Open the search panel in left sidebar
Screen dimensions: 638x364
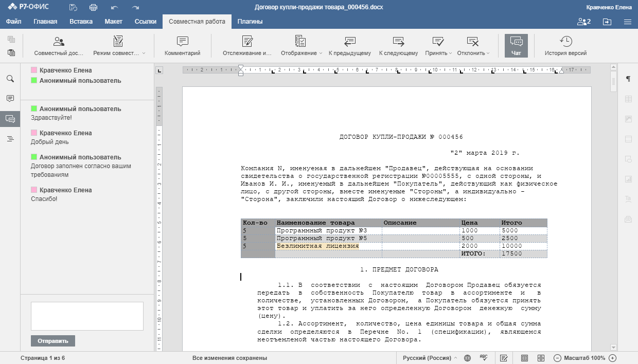click(x=10, y=79)
